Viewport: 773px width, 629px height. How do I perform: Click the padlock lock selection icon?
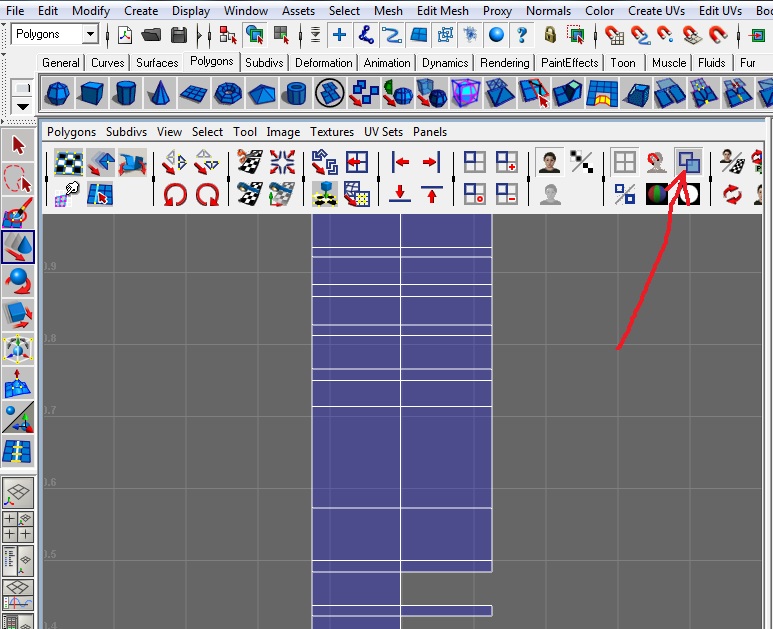tap(550, 35)
